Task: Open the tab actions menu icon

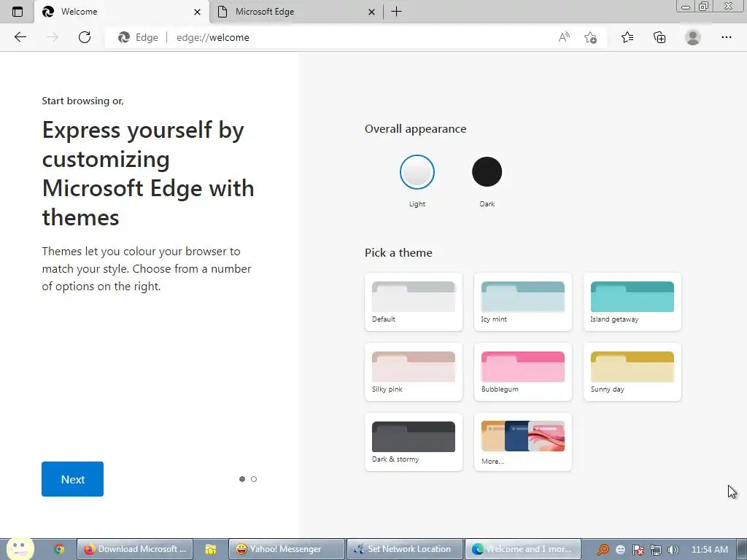Action: click(18, 12)
